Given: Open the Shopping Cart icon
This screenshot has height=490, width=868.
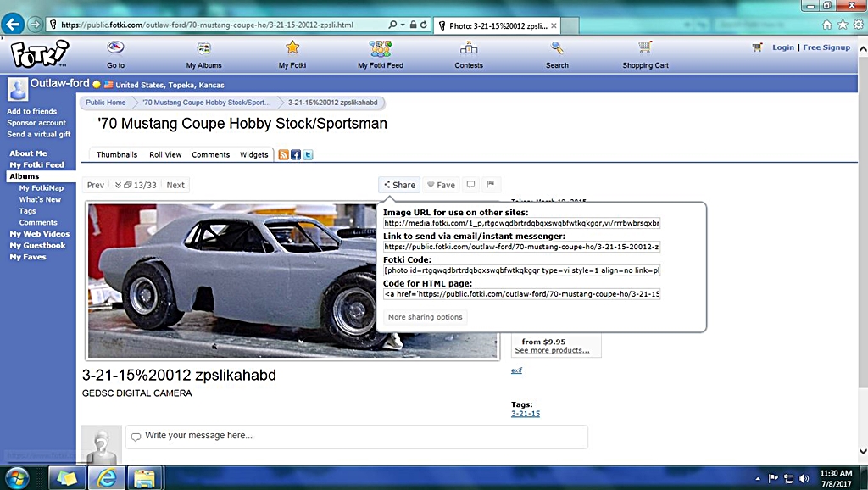Looking at the screenshot, I should click(x=645, y=48).
